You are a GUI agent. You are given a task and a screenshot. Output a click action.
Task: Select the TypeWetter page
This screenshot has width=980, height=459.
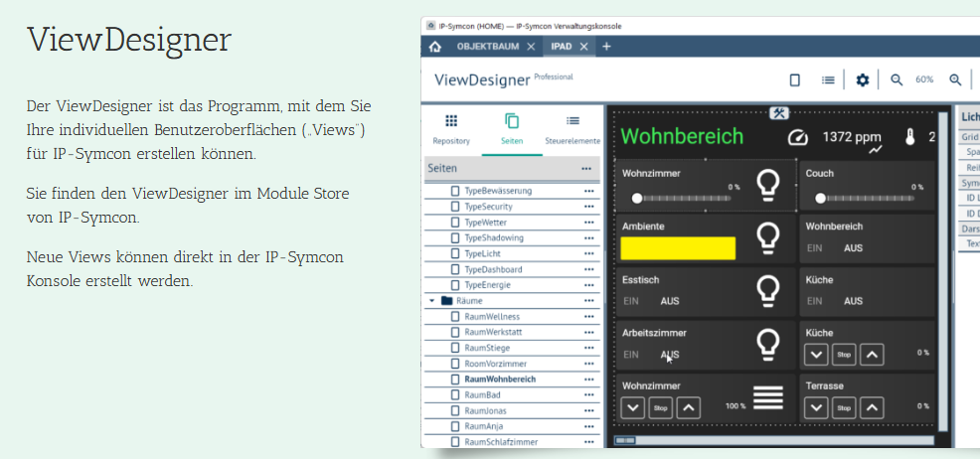click(486, 223)
